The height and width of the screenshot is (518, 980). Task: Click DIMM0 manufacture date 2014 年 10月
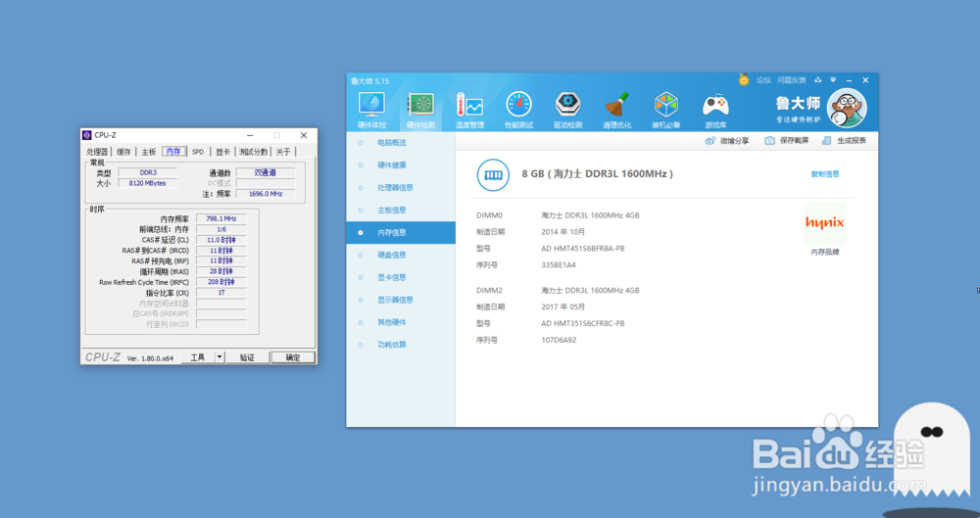(x=563, y=232)
